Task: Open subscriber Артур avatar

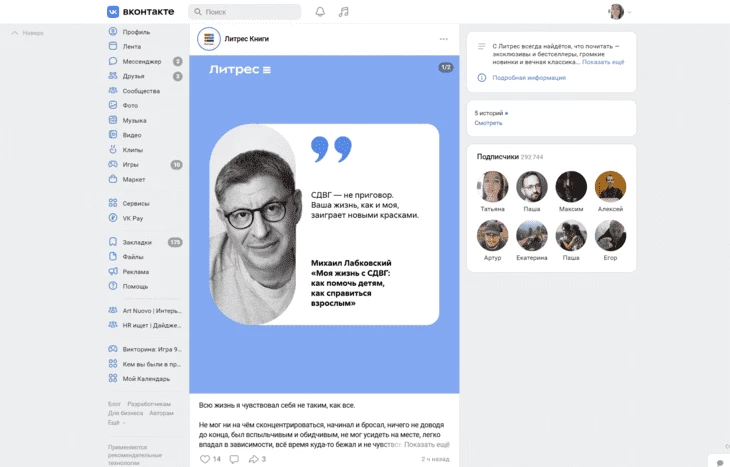Action: (x=493, y=235)
